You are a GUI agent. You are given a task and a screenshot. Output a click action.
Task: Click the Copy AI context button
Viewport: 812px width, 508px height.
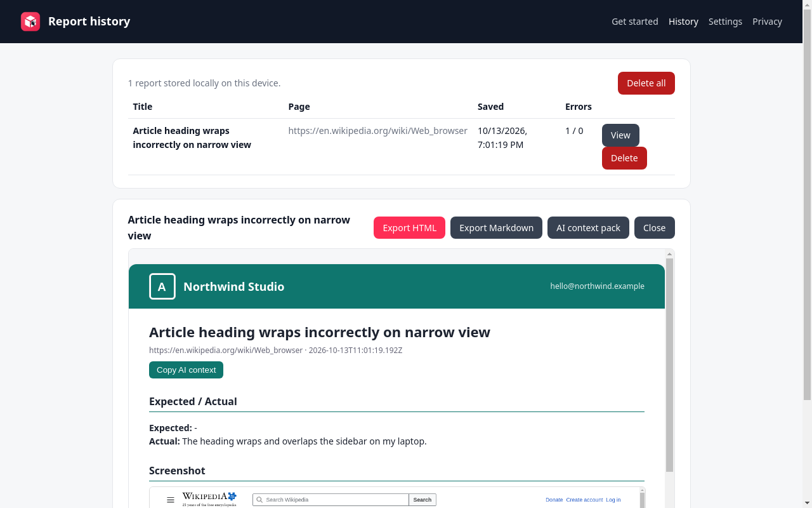[186, 370]
